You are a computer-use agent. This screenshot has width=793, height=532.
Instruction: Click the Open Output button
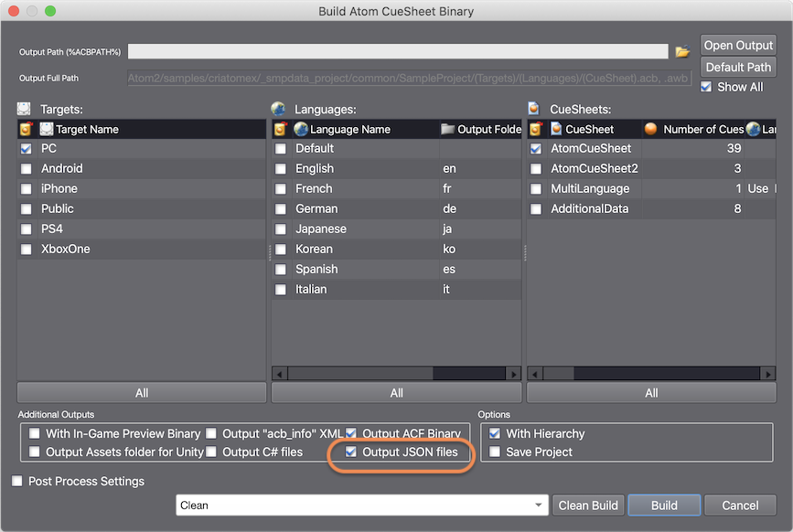(x=738, y=46)
